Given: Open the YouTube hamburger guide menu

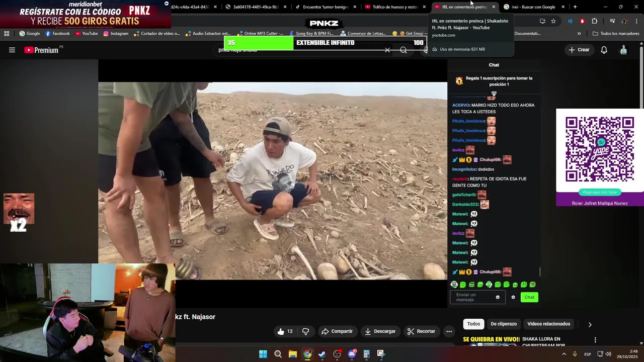Looking at the screenshot, I should point(12,50).
